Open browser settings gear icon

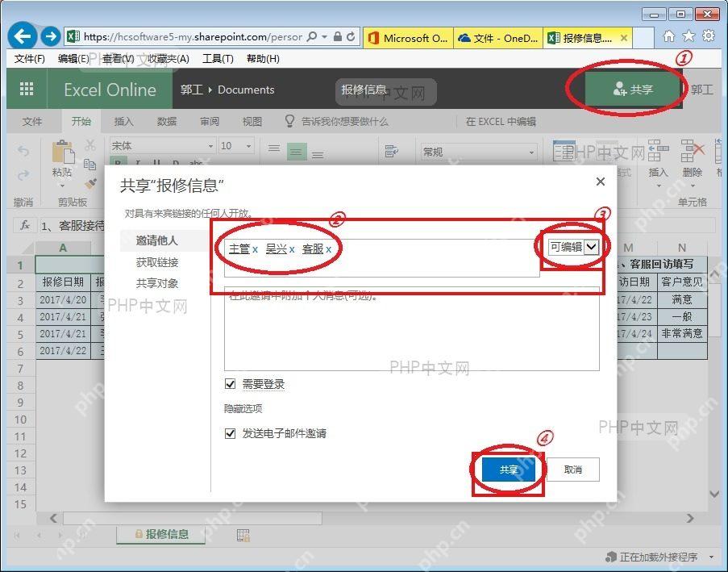click(x=709, y=35)
